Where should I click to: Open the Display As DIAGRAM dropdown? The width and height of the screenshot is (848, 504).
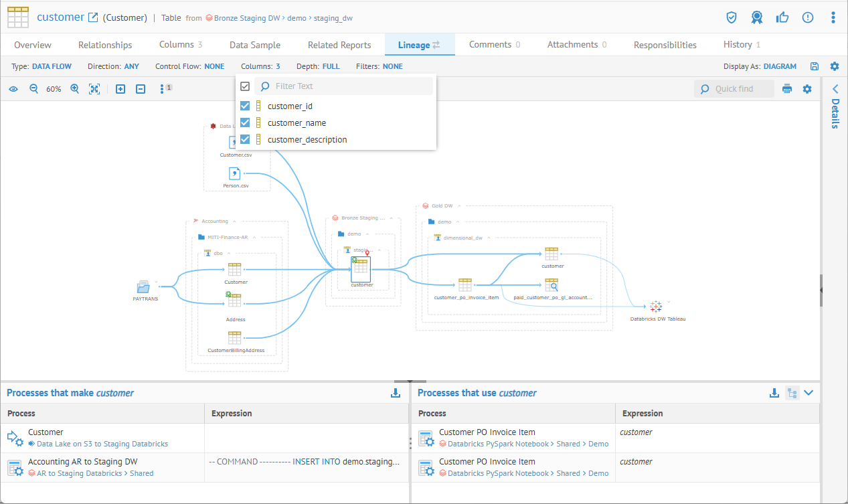[x=780, y=66]
